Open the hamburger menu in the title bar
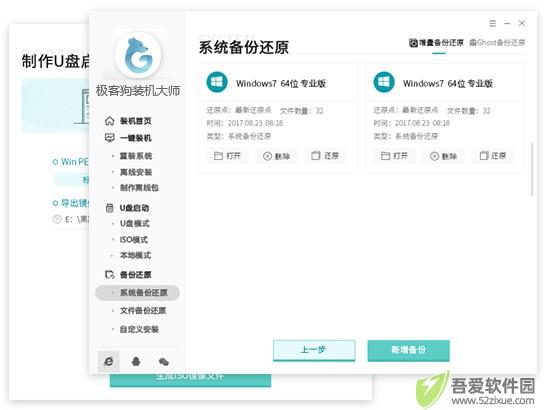This screenshot has width=544, height=410. coord(493,23)
